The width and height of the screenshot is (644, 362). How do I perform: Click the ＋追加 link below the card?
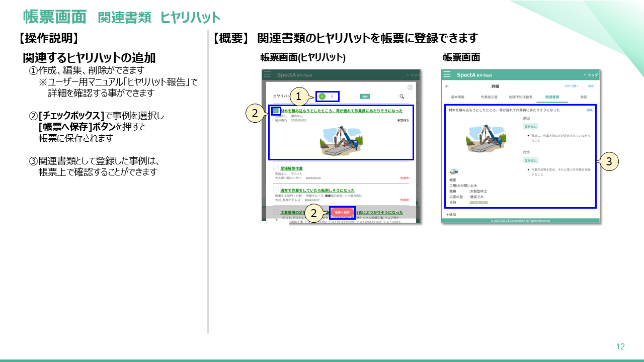coord(451,215)
